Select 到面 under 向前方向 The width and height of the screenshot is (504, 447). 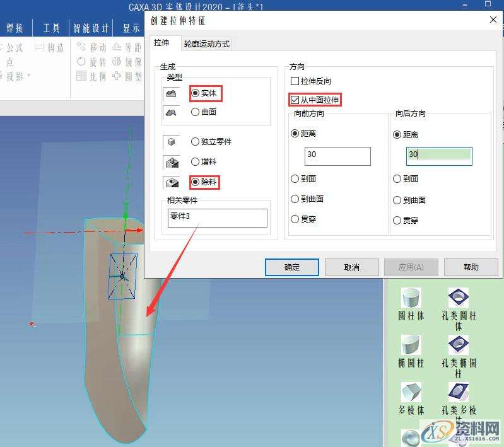click(295, 178)
